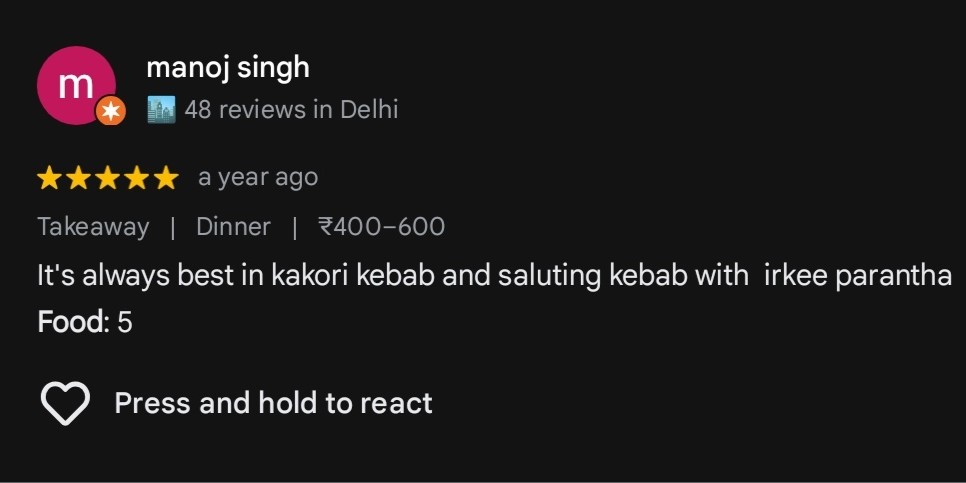Open the 48 reviews in Delhi link
Image resolution: width=966 pixels, height=483 pixels.
coord(291,110)
